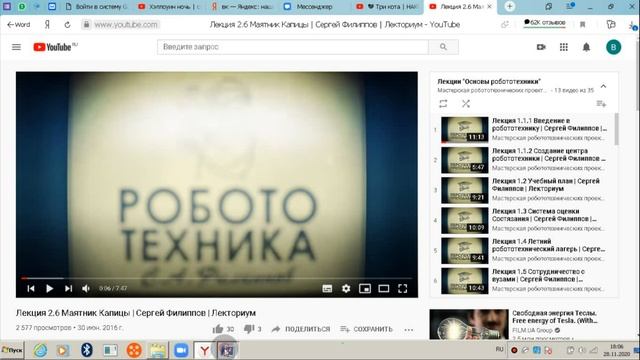Open more actions three-dot menu

pos(409,329)
